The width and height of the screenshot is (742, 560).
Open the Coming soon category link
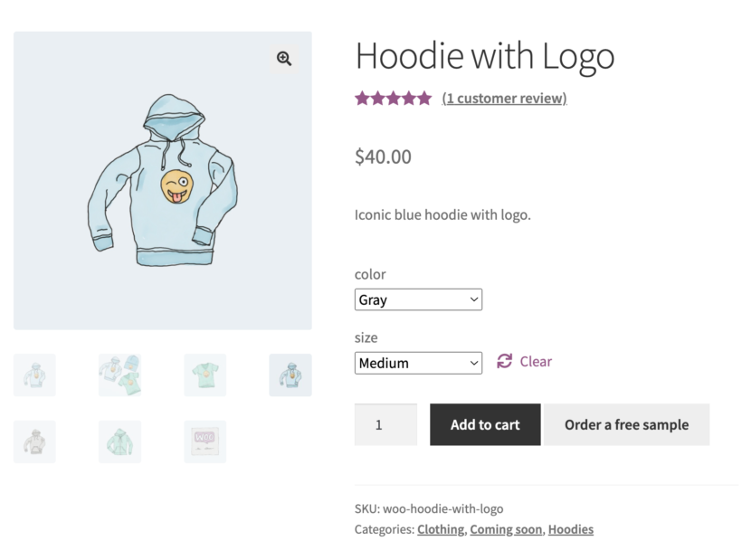point(506,529)
